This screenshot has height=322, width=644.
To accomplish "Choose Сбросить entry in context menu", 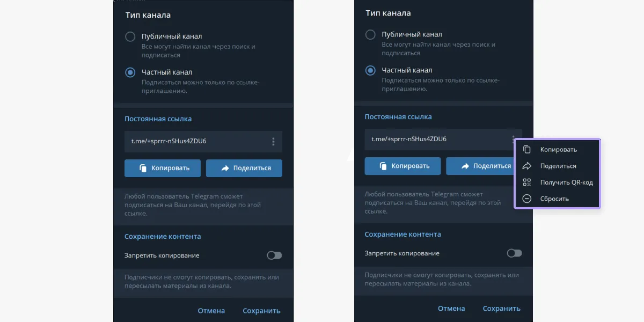I will [558, 199].
